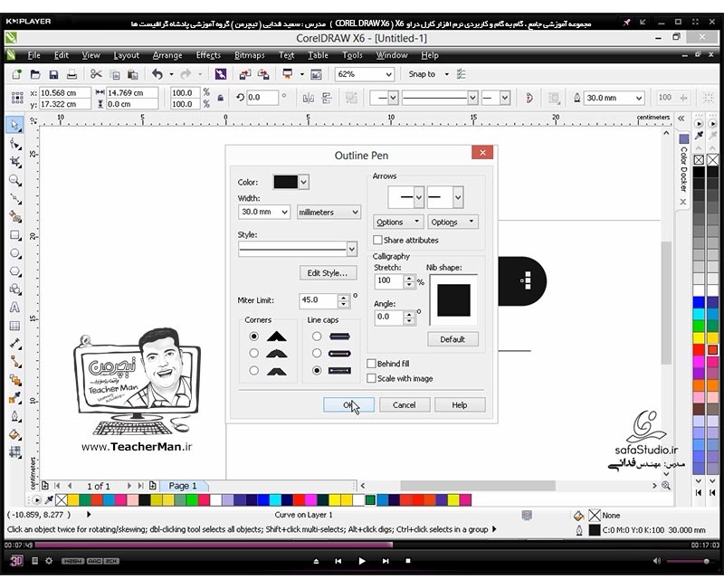Open the Snap to dropdown

click(x=446, y=74)
